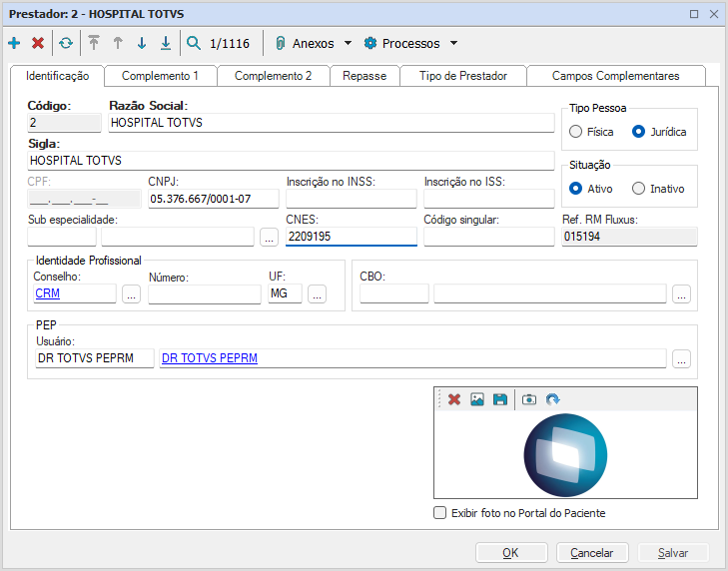Expand the Processos dropdown arrow

pyautogui.click(x=453, y=43)
